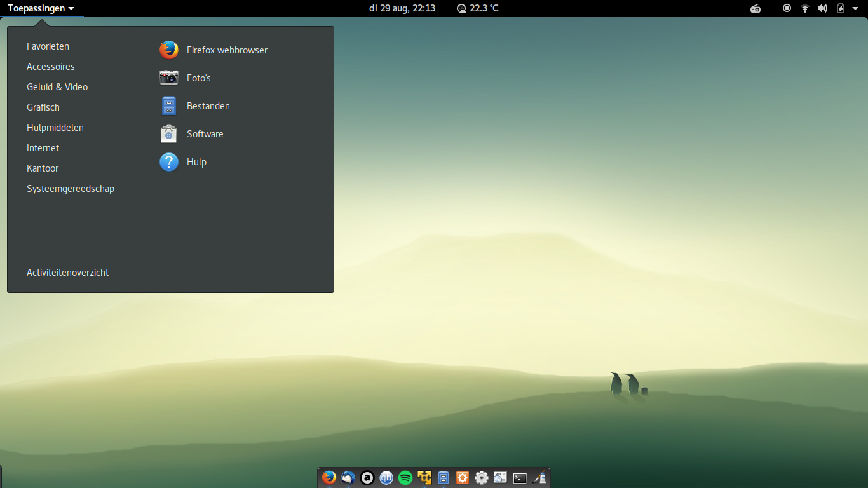
Task: Click the radio icon in the top bar
Action: pos(756,8)
